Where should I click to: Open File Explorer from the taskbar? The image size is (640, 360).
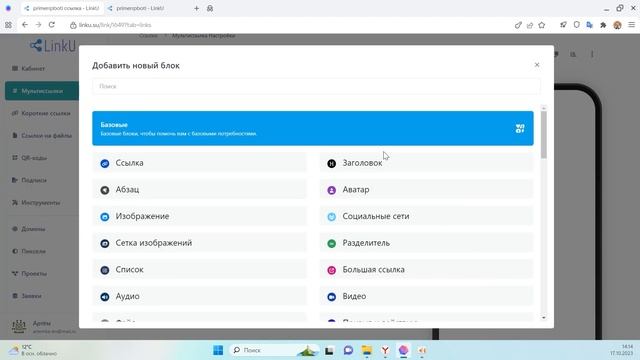(x=367, y=350)
